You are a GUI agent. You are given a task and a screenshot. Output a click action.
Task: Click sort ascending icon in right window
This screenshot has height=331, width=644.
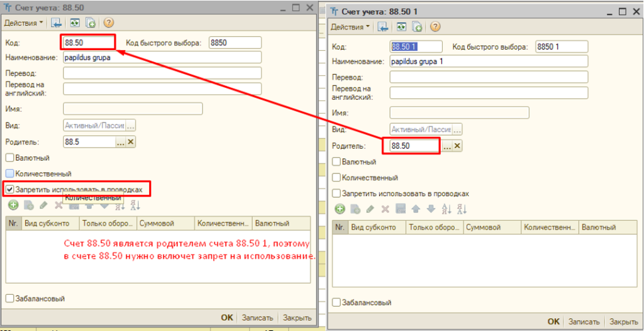[447, 209]
